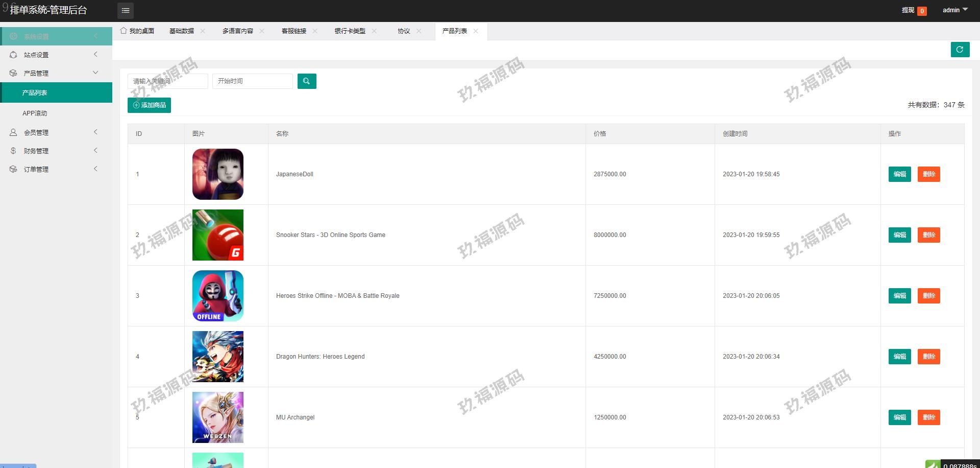Switch to the 多语言内容 tab

point(238,31)
